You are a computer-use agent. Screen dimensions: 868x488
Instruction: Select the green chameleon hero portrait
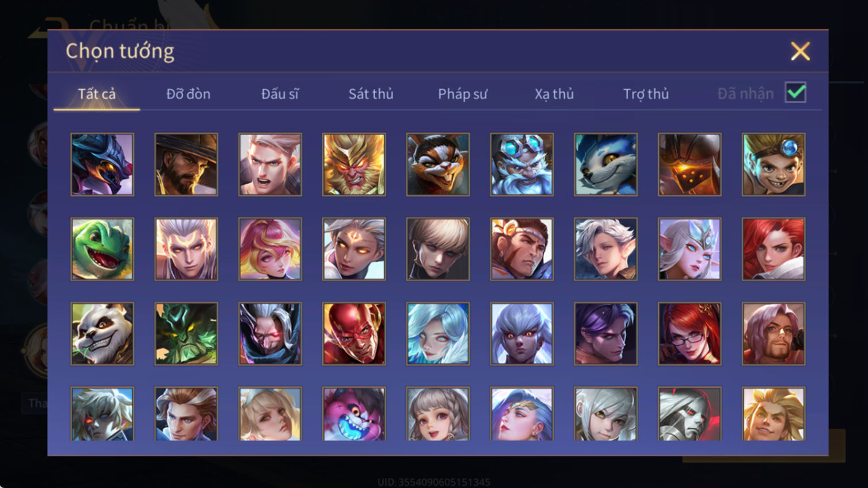pos(102,249)
